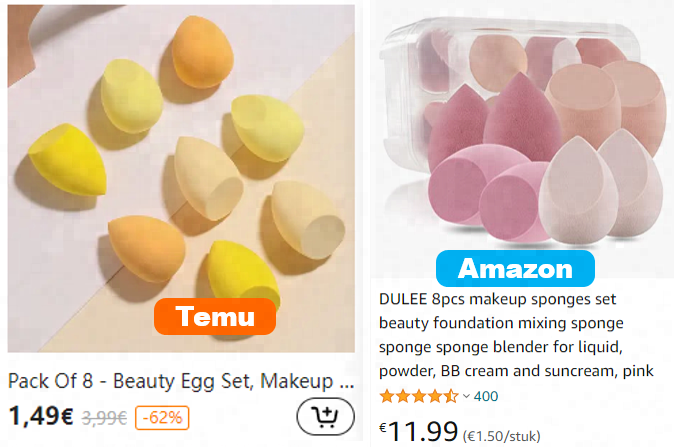
Task: Open the Temu yellow sponges product image
Action: (x=181, y=178)
